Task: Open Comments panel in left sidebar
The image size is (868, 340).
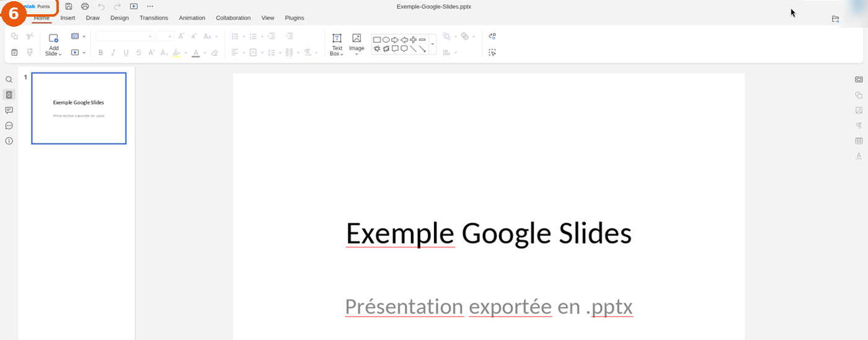Action: click(9, 110)
